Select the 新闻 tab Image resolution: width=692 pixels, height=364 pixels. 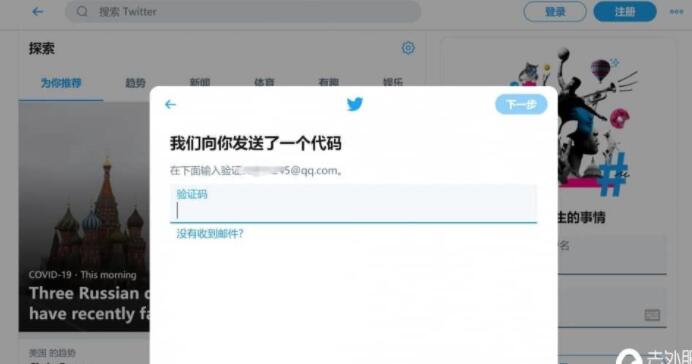(x=200, y=82)
